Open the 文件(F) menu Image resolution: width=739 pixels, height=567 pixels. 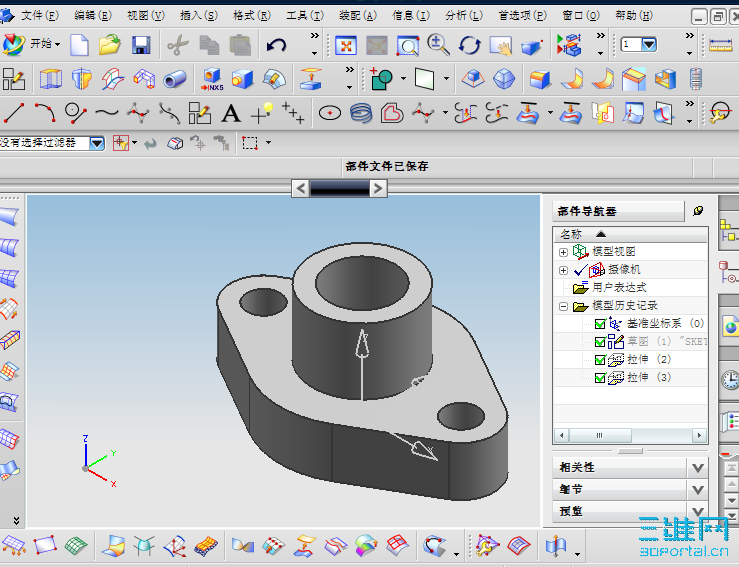(x=40, y=16)
